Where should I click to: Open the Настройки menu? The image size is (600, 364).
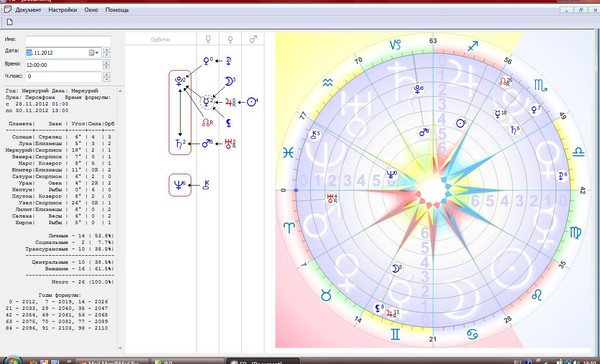[x=62, y=10]
